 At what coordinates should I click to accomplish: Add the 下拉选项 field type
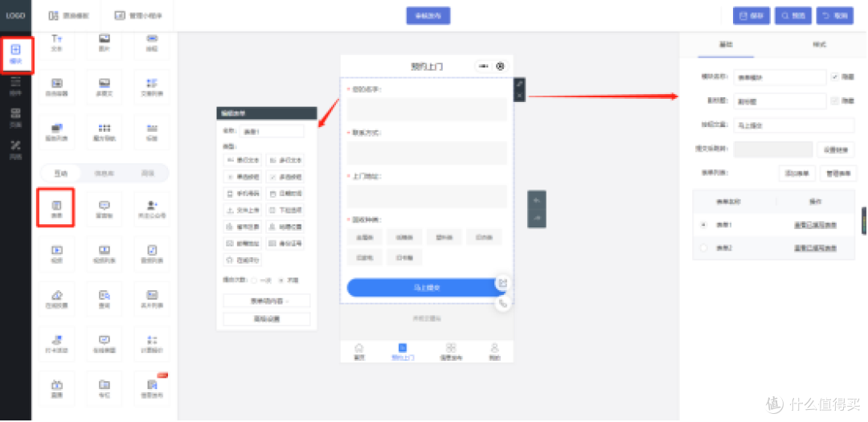[285, 210]
